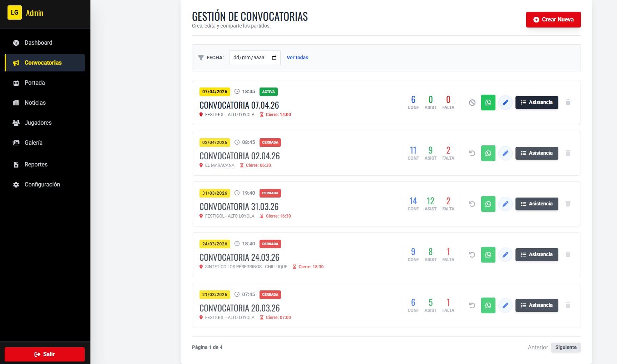Click the Fecha date input field
Image resolution: width=617 pixels, height=364 pixels.
[250, 58]
